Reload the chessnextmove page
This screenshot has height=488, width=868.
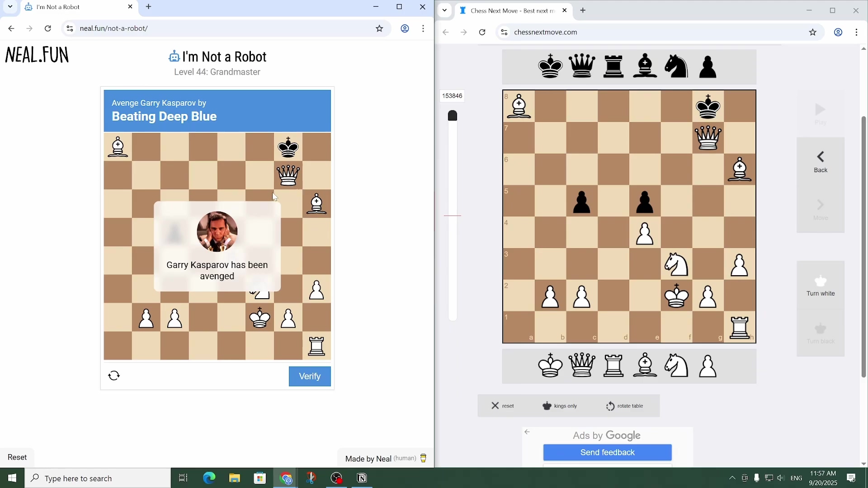click(482, 32)
